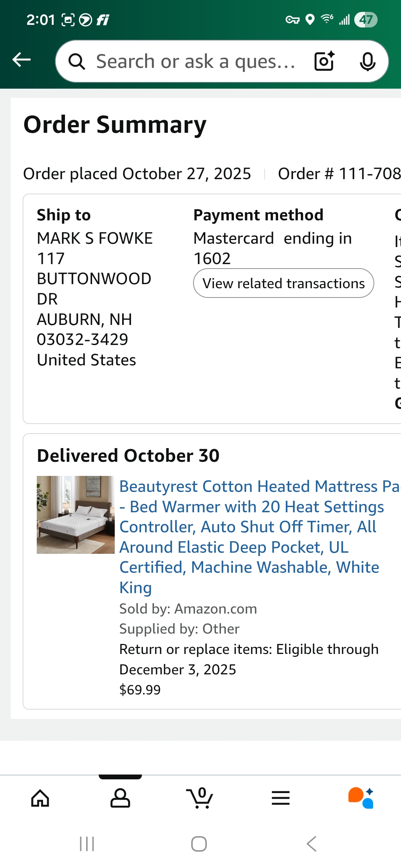Tap the magnifying glass search icon
This screenshot has height=868, width=401.
coord(77,62)
